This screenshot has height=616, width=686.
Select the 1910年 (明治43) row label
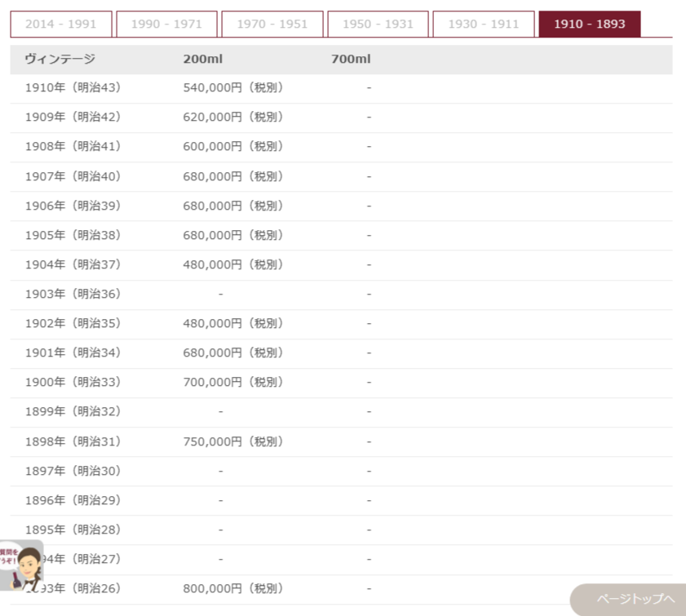[x=73, y=88]
